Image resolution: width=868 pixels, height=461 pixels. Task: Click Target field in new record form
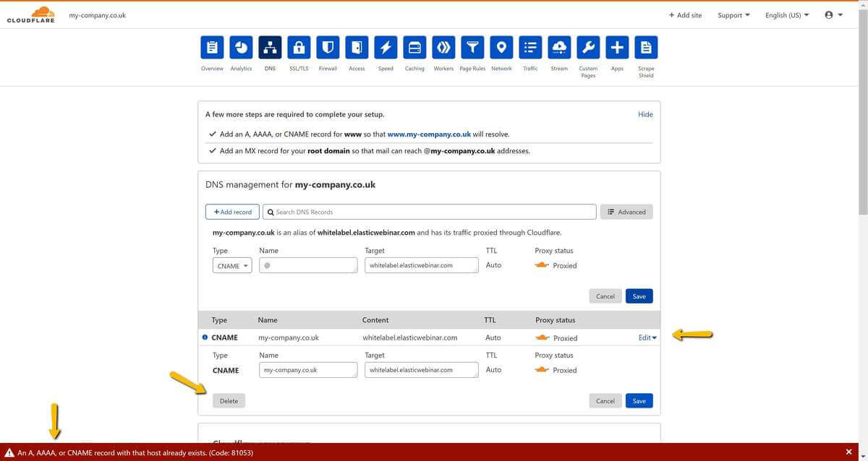[422, 266]
